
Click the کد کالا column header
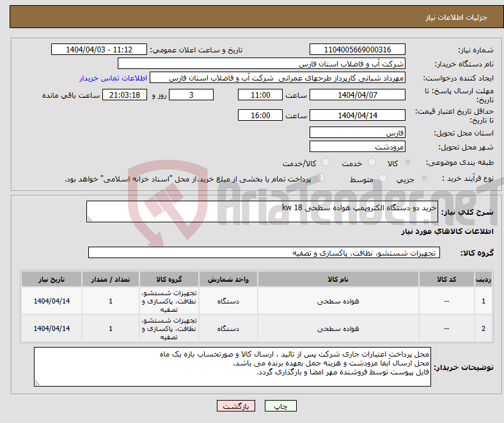pyautogui.click(x=446, y=279)
